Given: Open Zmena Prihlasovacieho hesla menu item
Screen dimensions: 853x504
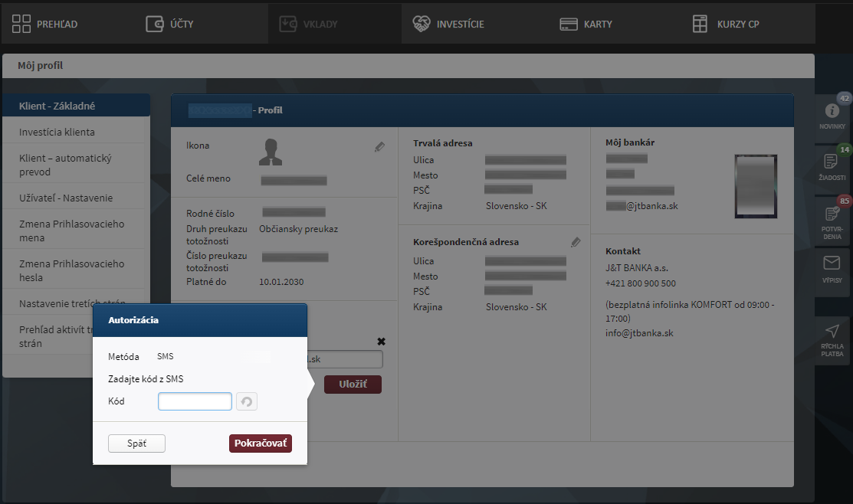Looking at the screenshot, I should click(x=71, y=270).
